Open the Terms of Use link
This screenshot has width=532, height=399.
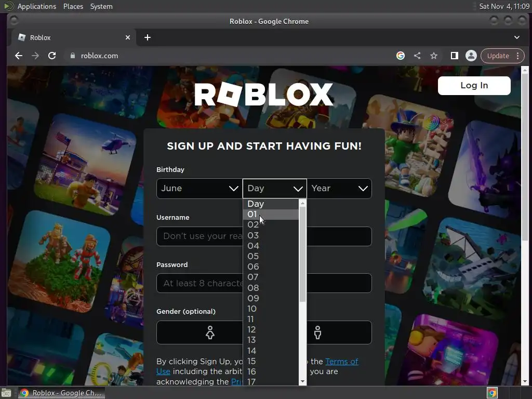click(342, 362)
